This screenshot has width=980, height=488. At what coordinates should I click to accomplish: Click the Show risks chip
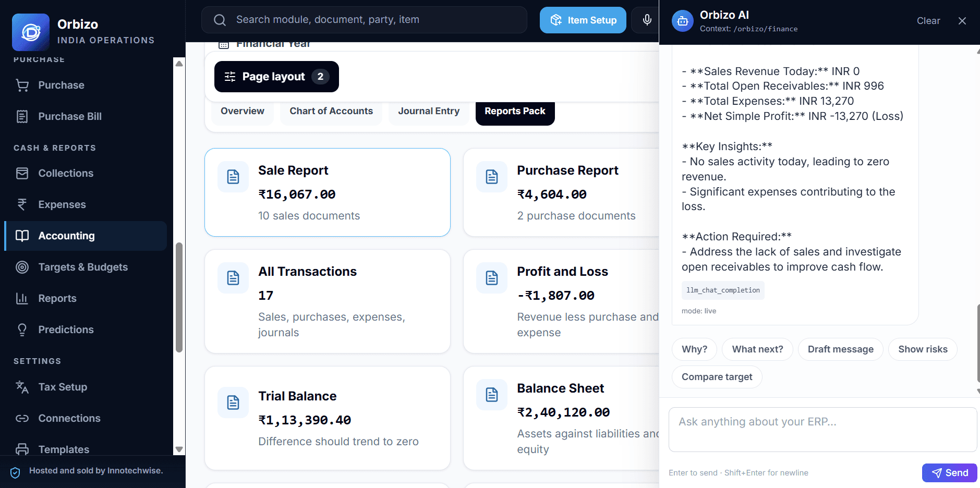pyautogui.click(x=923, y=349)
